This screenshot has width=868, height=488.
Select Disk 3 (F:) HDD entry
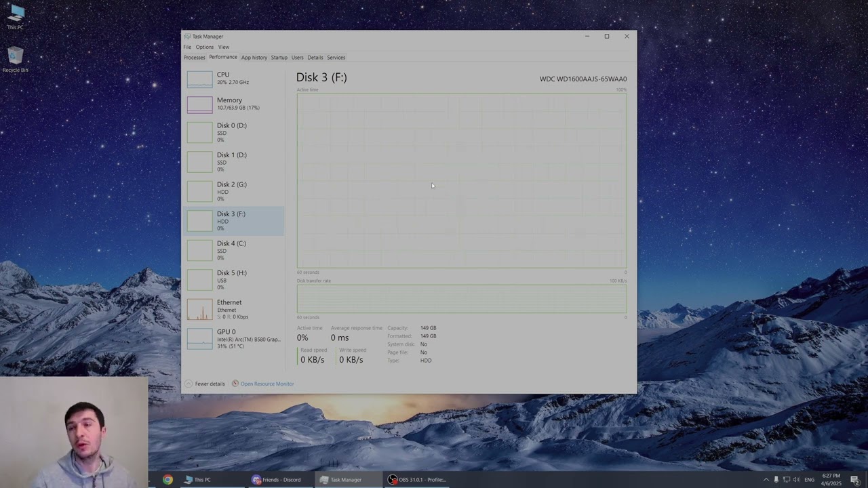coord(234,221)
